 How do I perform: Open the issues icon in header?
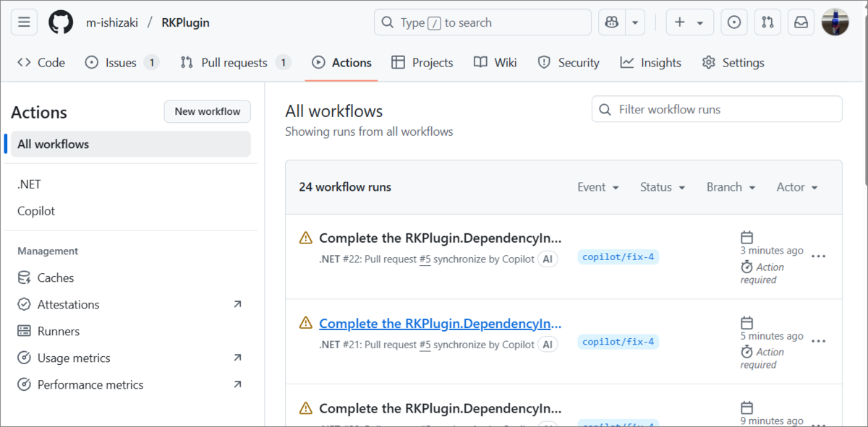coord(734,22)
